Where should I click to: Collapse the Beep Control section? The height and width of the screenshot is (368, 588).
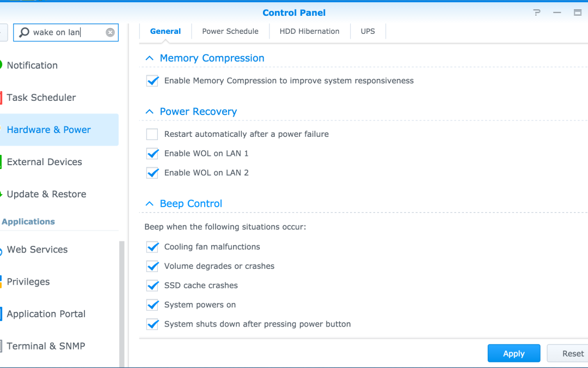tap(149, 203)
